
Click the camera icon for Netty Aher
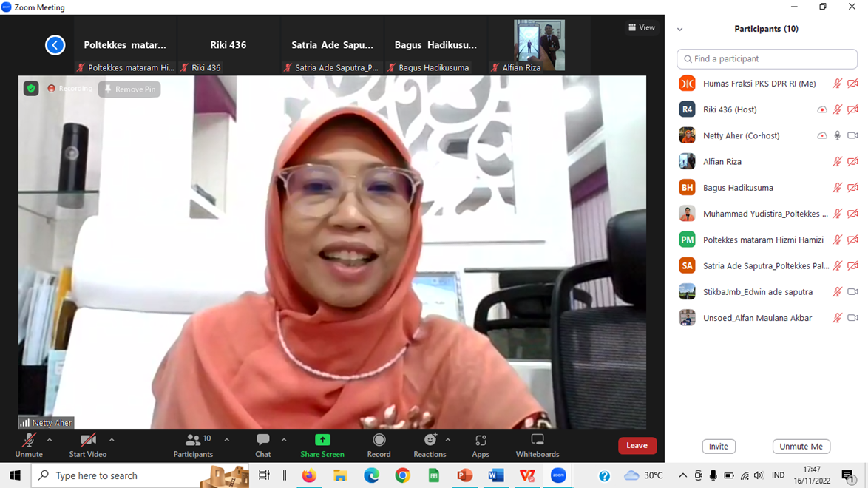pyautogui.click(x=852, y=136)
